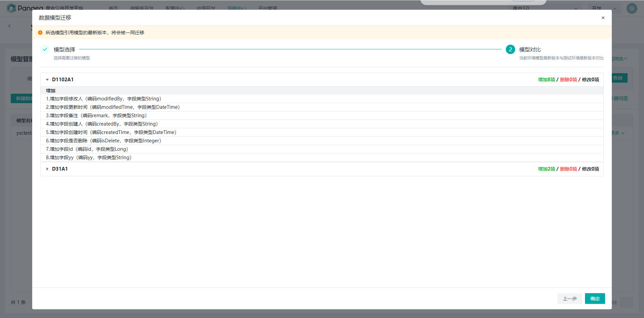Expand the D31A1 model section
The width and height of the screenshot is (644, 318).
47,169
